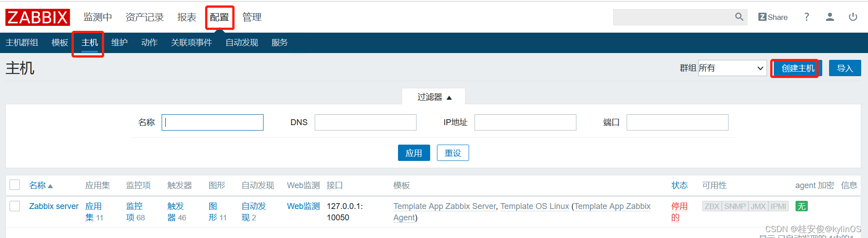Click the 名称 filter input field

point(212,122)
